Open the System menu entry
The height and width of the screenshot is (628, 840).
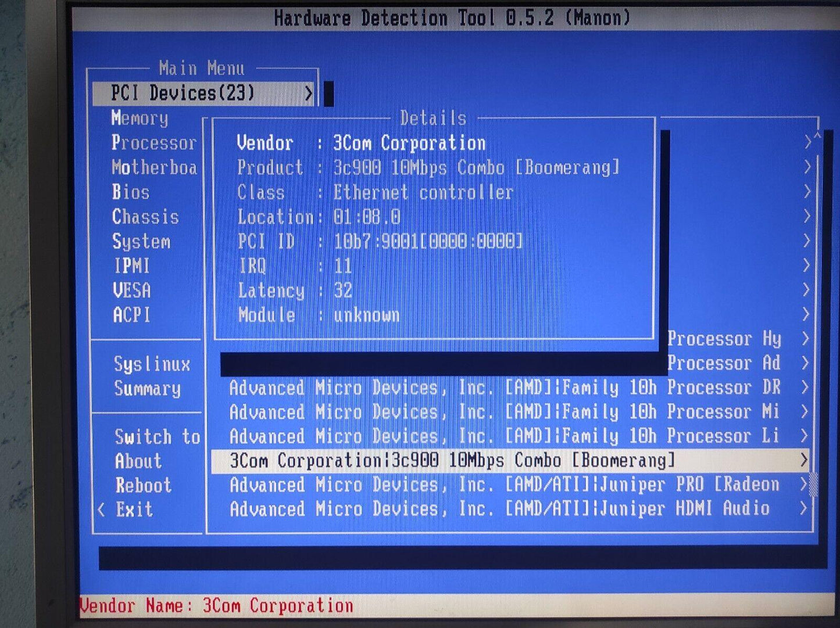click(x=141, y=242)
